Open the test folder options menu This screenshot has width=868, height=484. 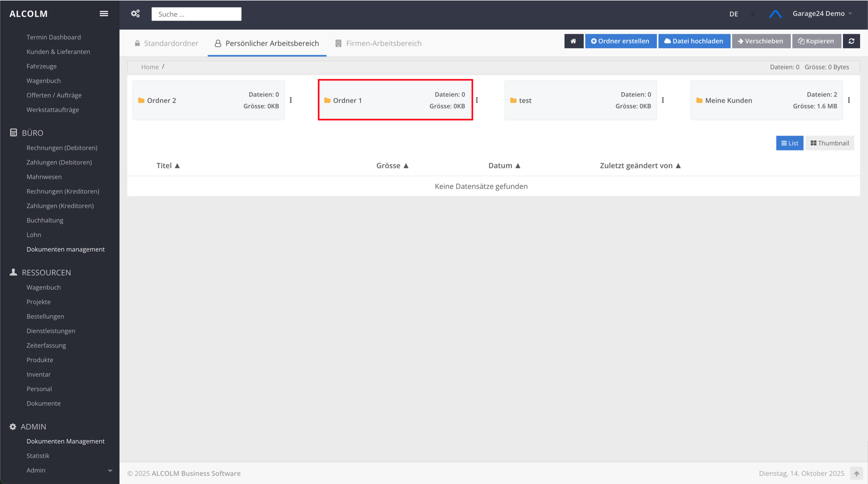pos(663,100)
